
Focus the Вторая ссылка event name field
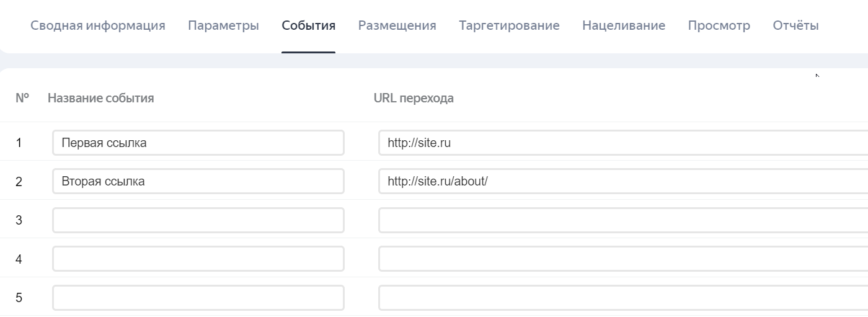click(x=198, y=181)
